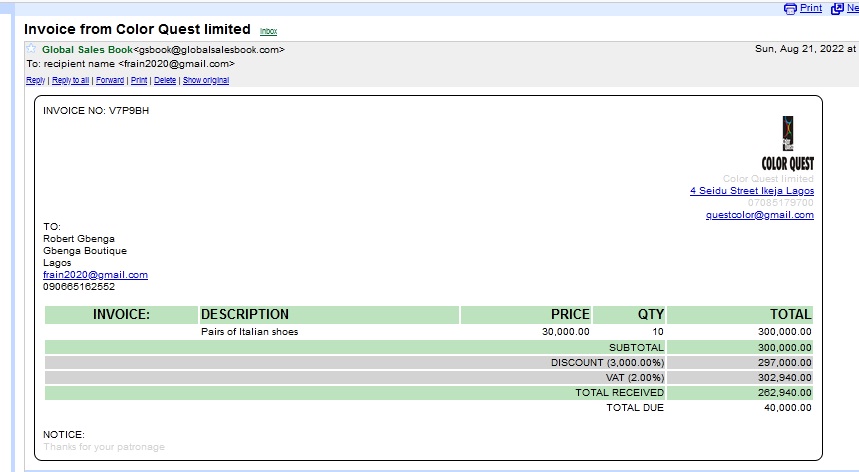Click the discount amount 297,000.00
Viewport: 859px width, 472px height.
(x=784, y=362)
